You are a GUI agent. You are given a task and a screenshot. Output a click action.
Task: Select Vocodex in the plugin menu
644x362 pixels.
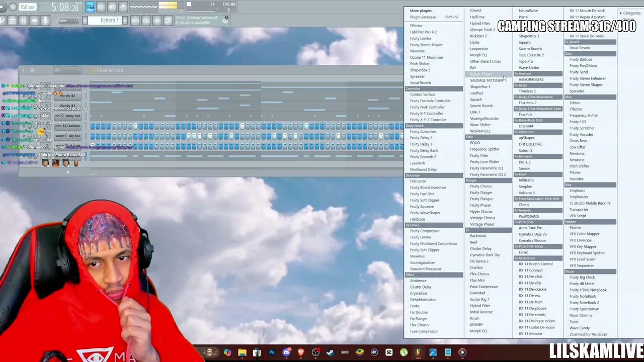coord(577,179)
